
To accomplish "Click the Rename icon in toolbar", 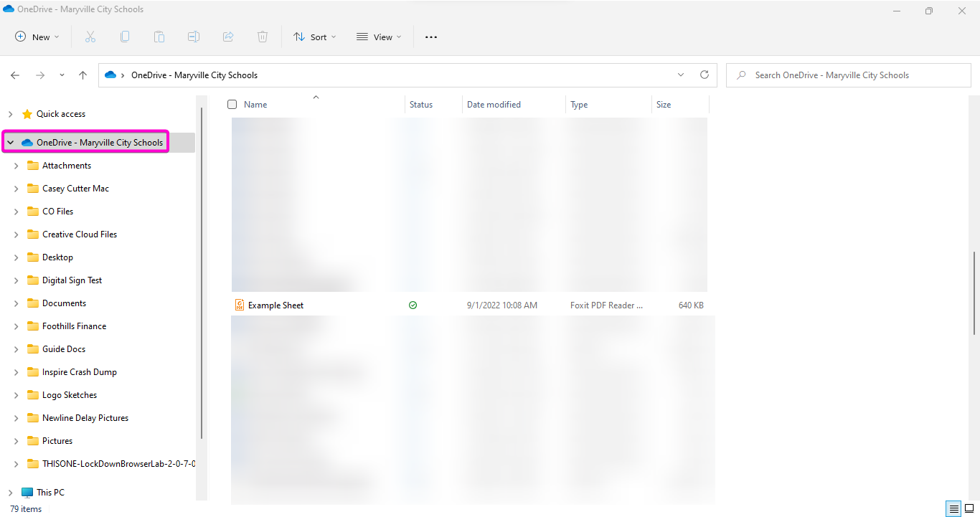I will click(194, 37).
